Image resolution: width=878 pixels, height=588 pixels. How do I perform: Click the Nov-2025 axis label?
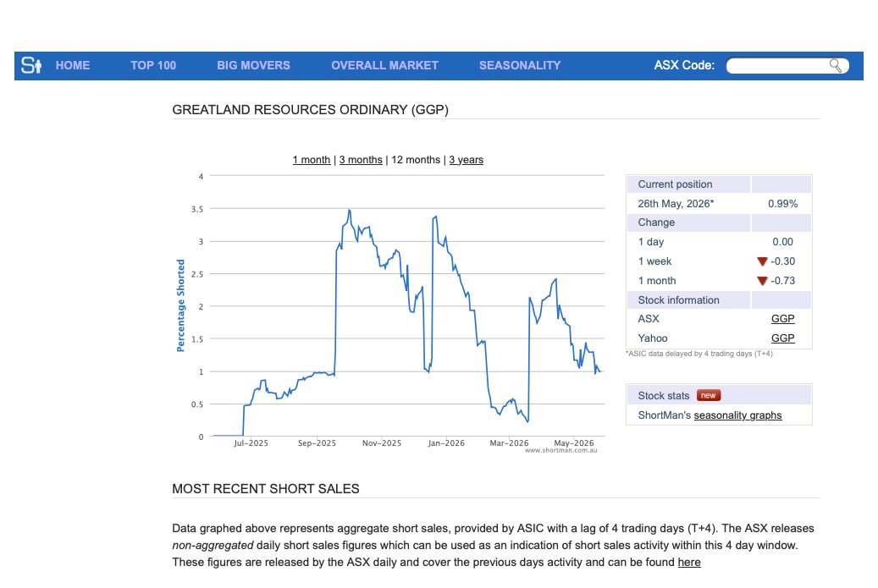(x=382, y=443)
